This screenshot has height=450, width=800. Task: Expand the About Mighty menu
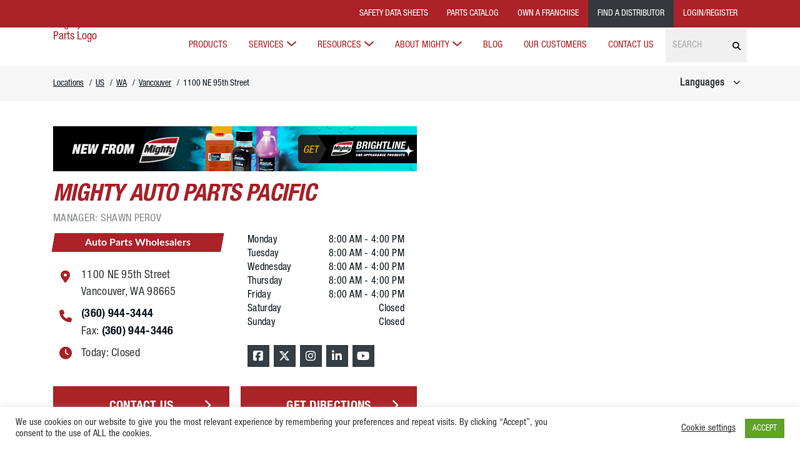428,44
